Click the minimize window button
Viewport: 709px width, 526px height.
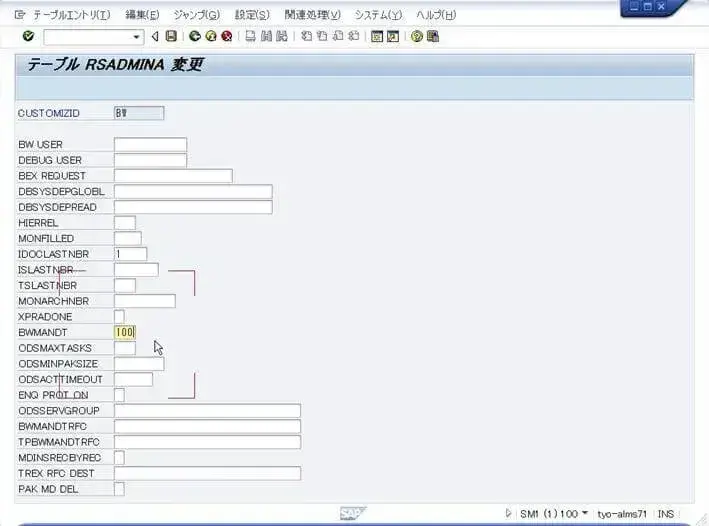(634, 6)
